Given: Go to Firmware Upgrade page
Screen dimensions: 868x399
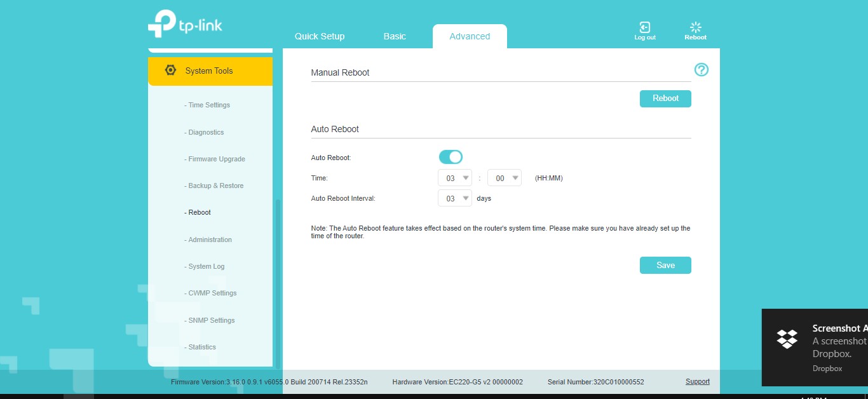Looking at the screenshot, I should [x=216, y=159].
